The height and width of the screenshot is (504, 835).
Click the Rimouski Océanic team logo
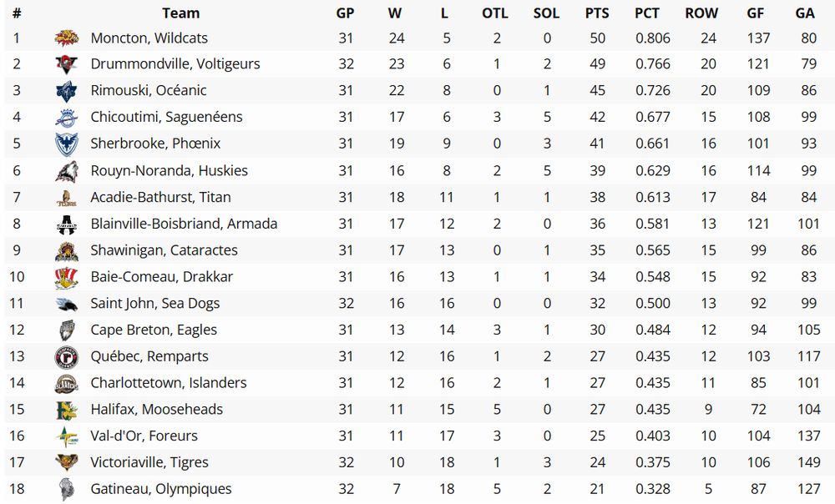(67, 91)
